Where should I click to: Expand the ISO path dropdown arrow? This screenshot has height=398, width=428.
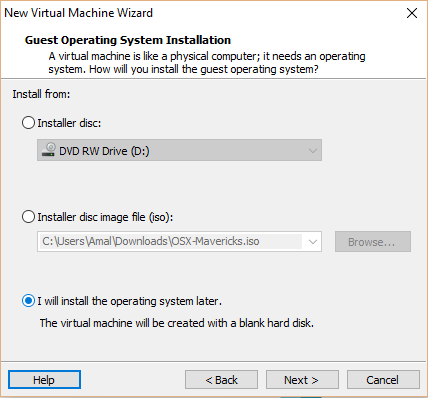(313, 242)
